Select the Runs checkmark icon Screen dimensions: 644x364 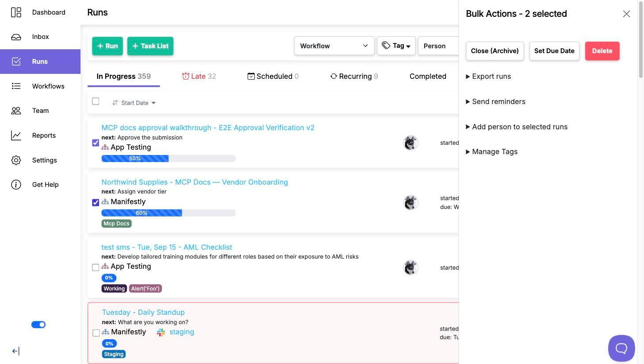pos(16,62)
